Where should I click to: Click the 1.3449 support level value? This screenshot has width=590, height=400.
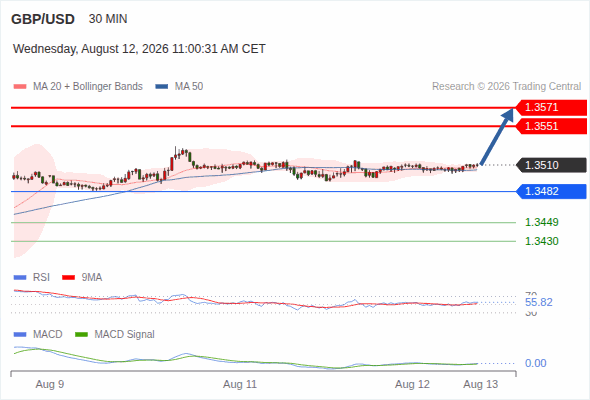tap(542, 222)
